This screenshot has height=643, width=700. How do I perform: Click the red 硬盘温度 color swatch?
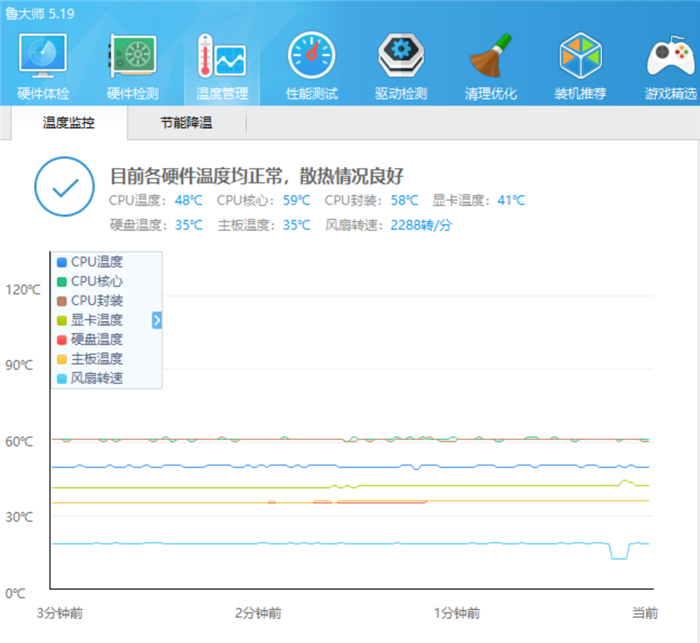pos(62,340)
